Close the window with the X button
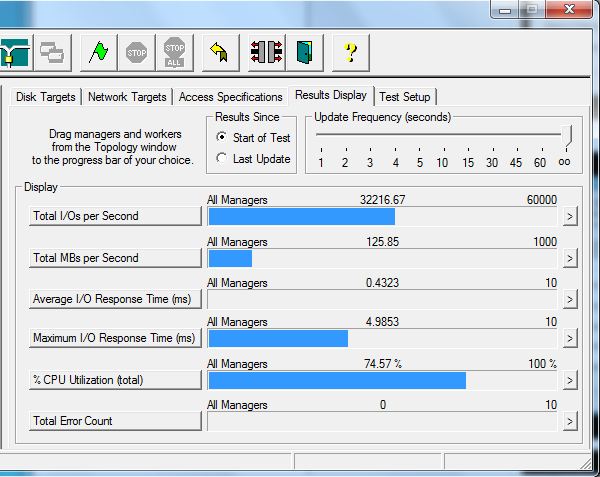 coord(569,9)
